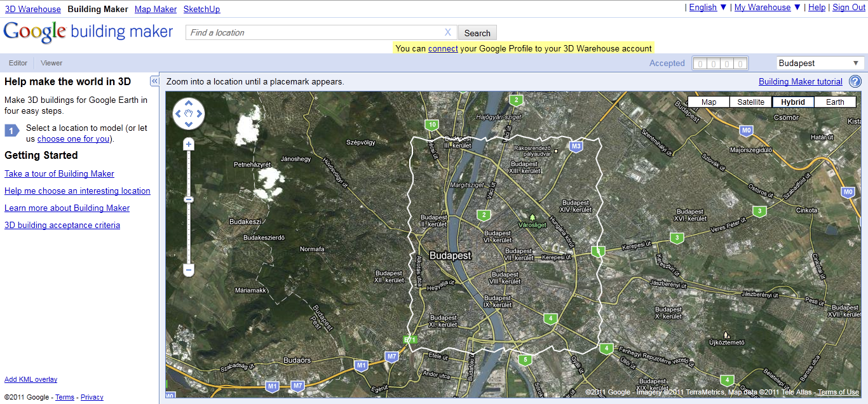
Task: Open 'Learn more about Building Maker'
Action: point(67,208)
